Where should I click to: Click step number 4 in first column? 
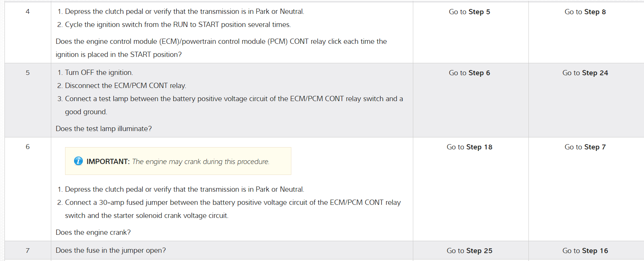pos(28,12)
